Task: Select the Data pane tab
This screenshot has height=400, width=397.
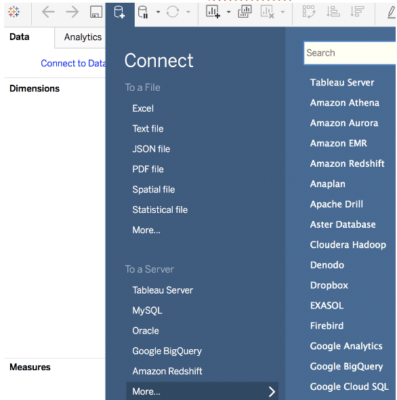Action: pos(19,37)
